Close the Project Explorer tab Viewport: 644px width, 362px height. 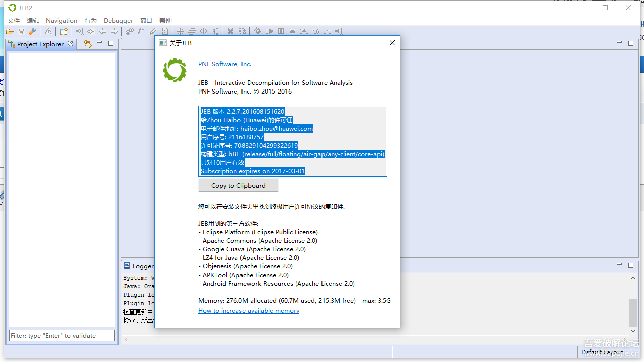pyautogui.click(x=70, y=44)
